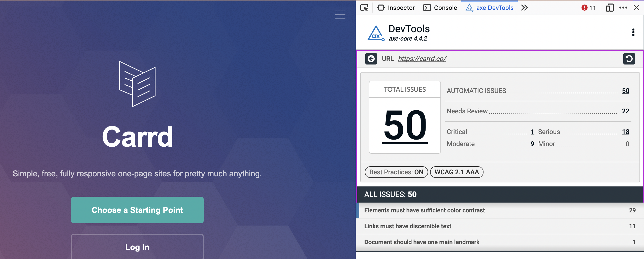This screenshot has width=644, height=259.
Task: Click the 'Simple, free, fully responsive' tagline
Action: tap(137, 174)
